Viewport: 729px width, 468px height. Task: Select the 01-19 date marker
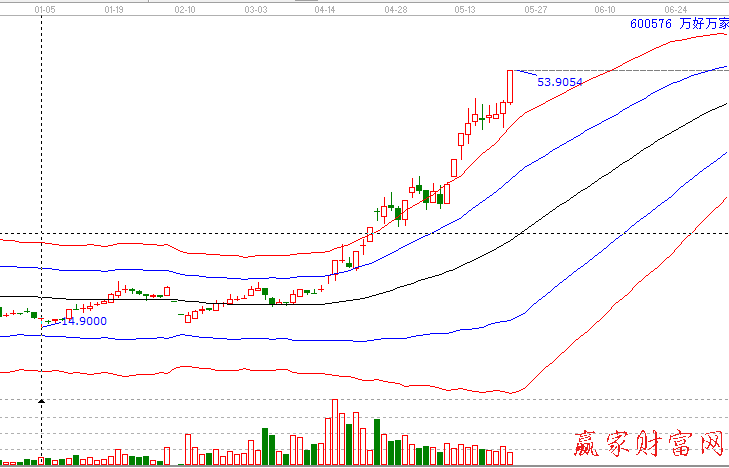pos(114,8)
